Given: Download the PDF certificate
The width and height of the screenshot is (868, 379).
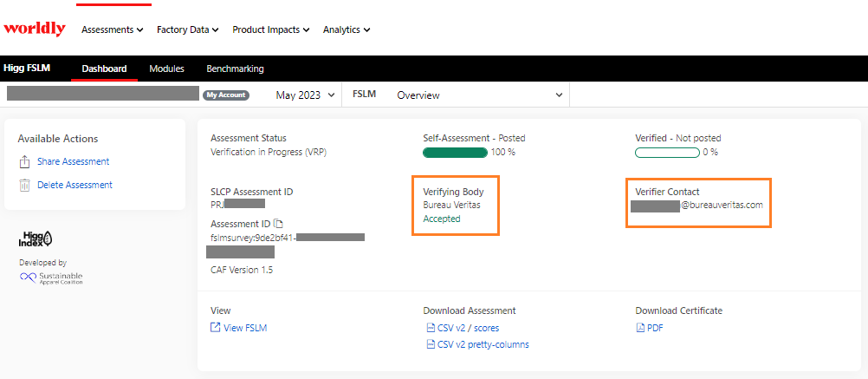Looking at the screenshot, I should (x=655, y=328).
